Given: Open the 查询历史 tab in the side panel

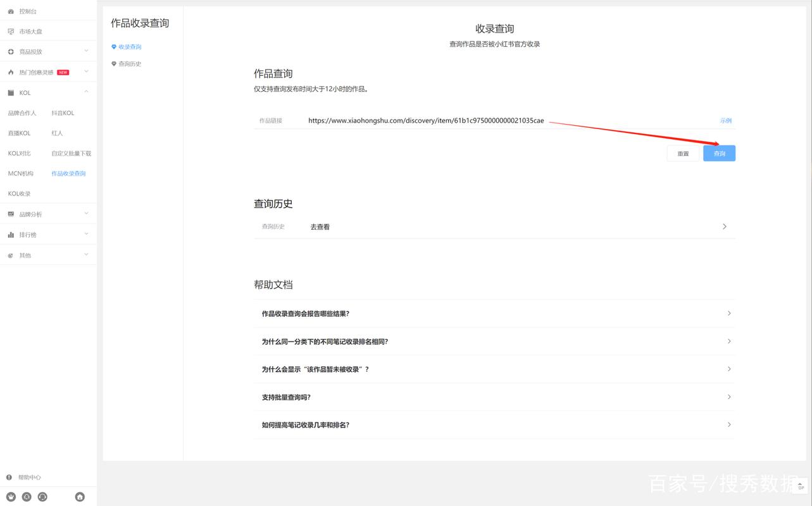Looking at the screenshot, I should point(129,64).
